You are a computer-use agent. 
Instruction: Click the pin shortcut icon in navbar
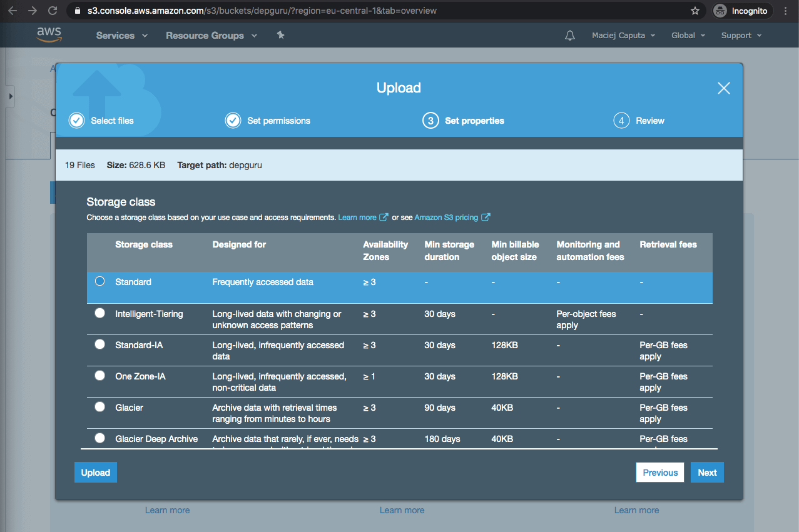tap(280, 36)
